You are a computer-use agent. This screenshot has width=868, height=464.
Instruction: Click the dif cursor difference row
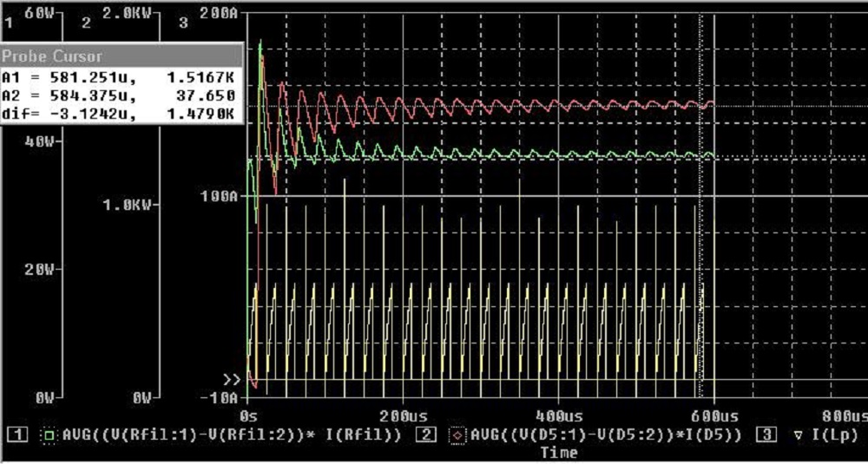point(118,114)
